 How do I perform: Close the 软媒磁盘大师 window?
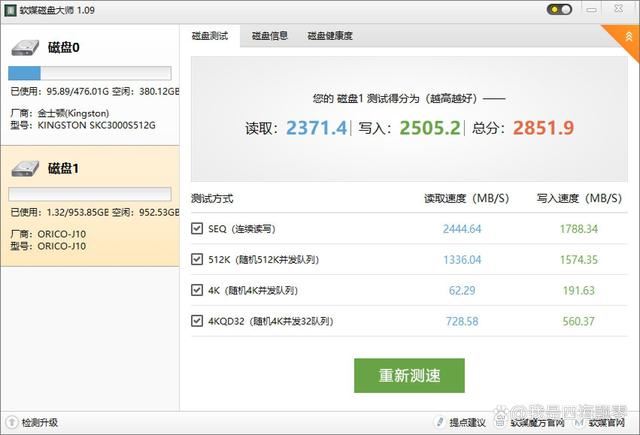(x=619, y=9)
